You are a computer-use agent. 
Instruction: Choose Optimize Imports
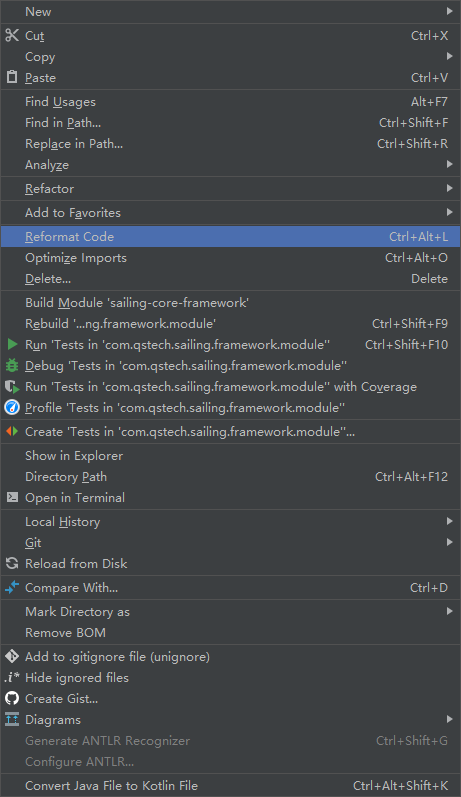[x=230, y=258]
